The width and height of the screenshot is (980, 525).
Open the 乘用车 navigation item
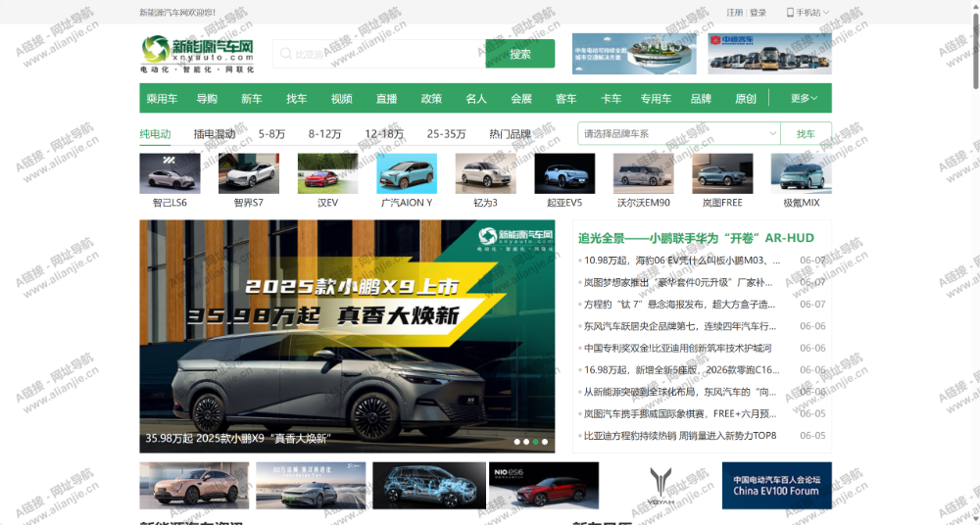(162, 98)
